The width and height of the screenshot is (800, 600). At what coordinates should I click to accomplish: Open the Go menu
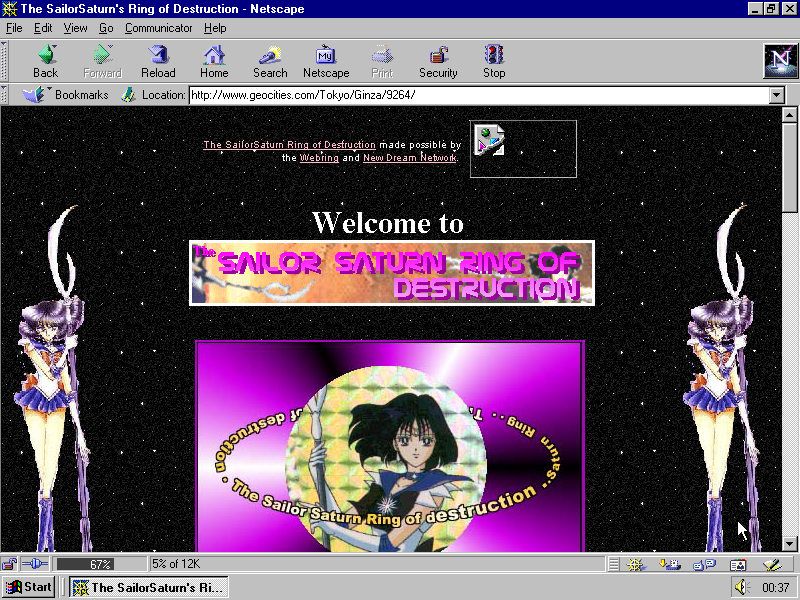point(106,28)
